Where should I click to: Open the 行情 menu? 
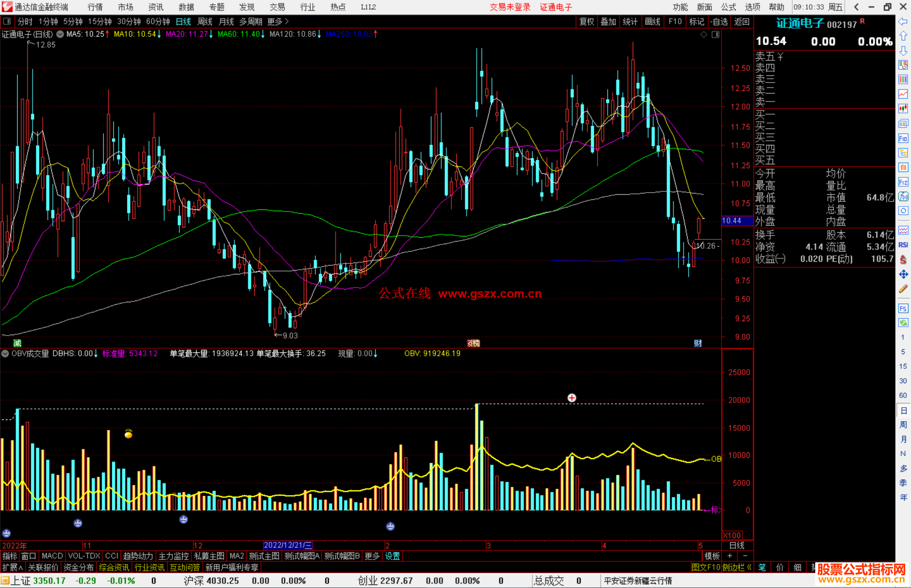(95, 7)
